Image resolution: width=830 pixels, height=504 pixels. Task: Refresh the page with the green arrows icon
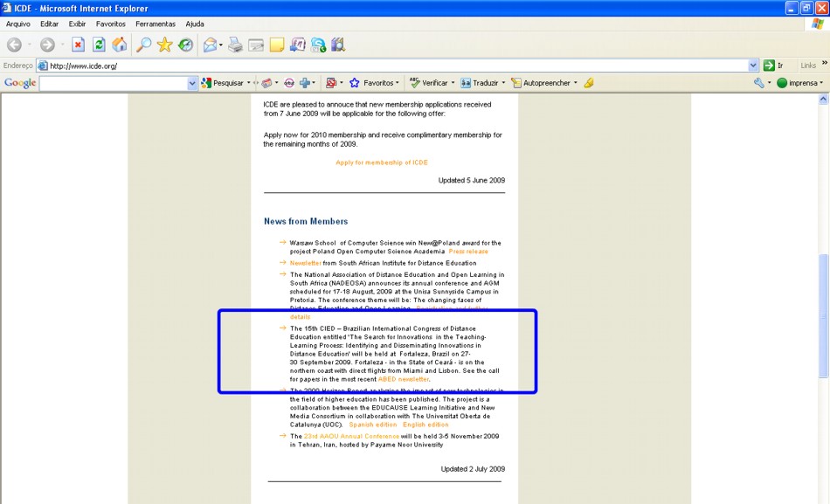[x=99, y=45]
